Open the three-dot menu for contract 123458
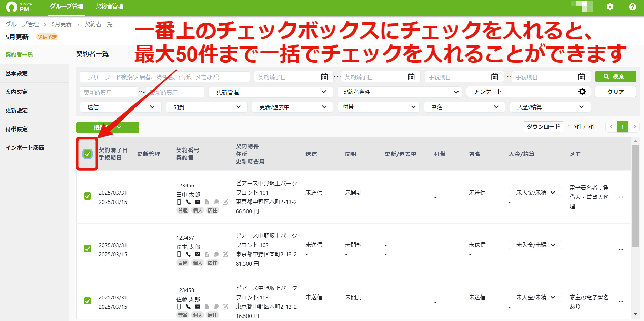The image size is (644, 321). tap(621, 302)
